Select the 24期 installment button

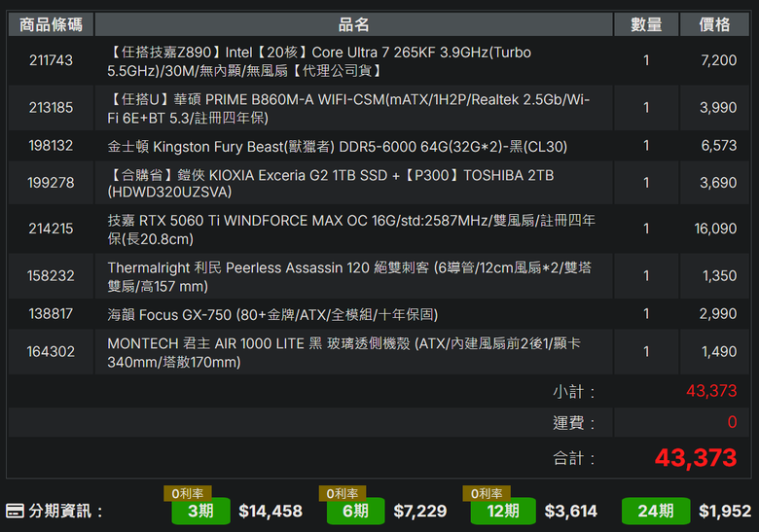[656, 511]
